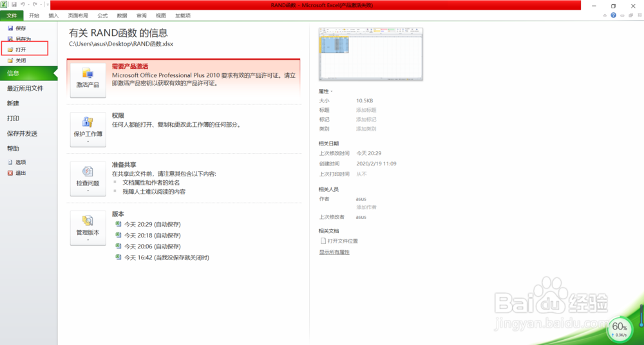Click the workbook close icon below title controls
Viewport: 644px width, 345px height.
[639, 15]
